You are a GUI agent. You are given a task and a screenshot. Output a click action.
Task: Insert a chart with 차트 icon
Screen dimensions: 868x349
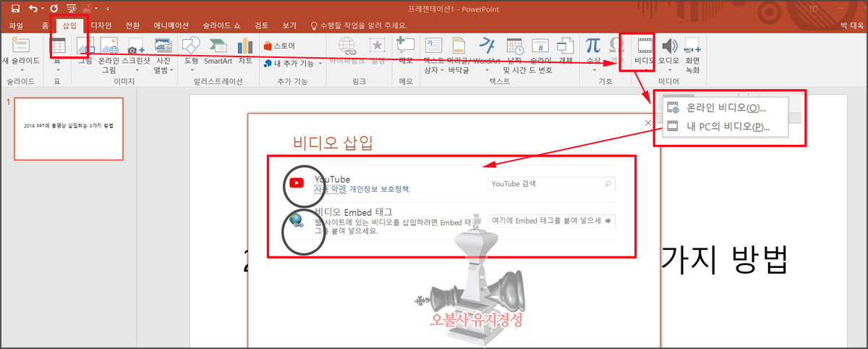point(245,46)
